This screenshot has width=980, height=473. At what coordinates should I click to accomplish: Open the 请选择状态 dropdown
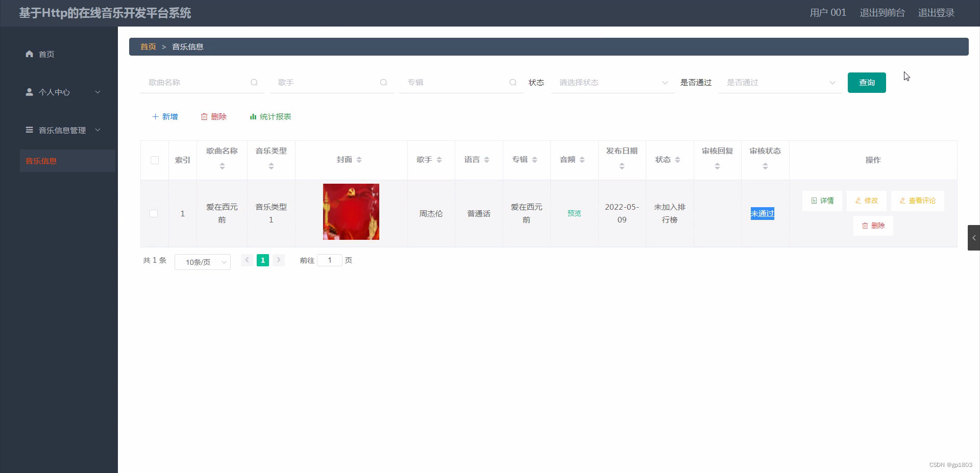pos(612,82)
